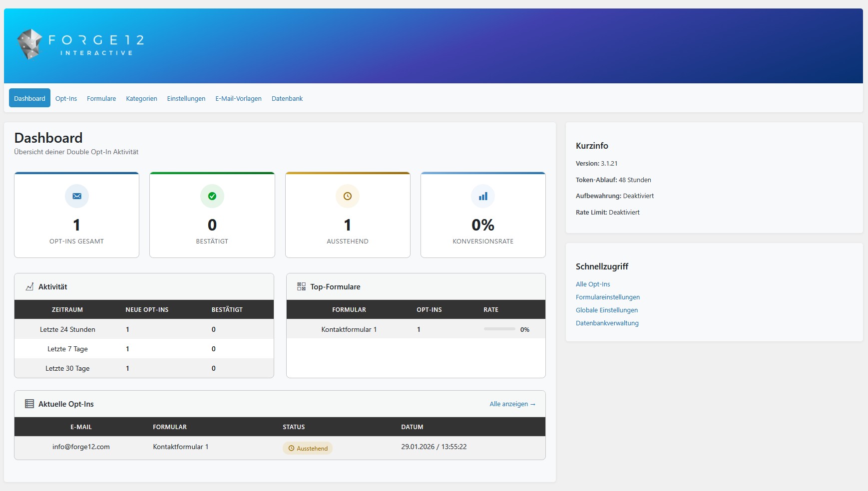868x491 pixels.
Task: Click the bar chart icon on Konversionsrate card
Action: click(483, 196)
